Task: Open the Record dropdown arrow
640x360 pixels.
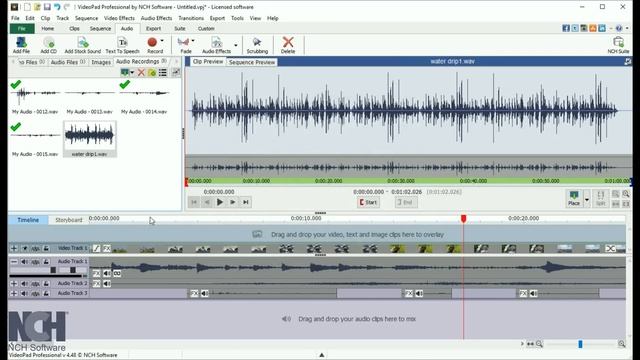Action: click(x=162, y=41)
